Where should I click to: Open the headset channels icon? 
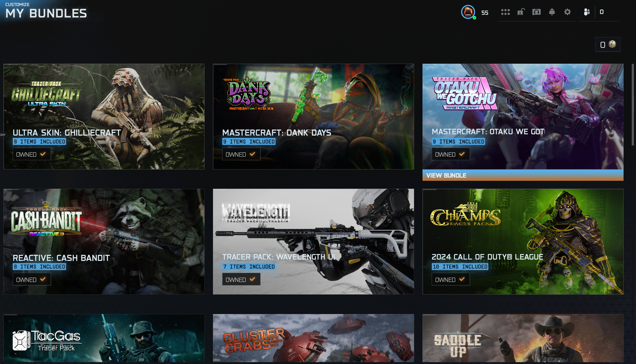coord(536,12)
